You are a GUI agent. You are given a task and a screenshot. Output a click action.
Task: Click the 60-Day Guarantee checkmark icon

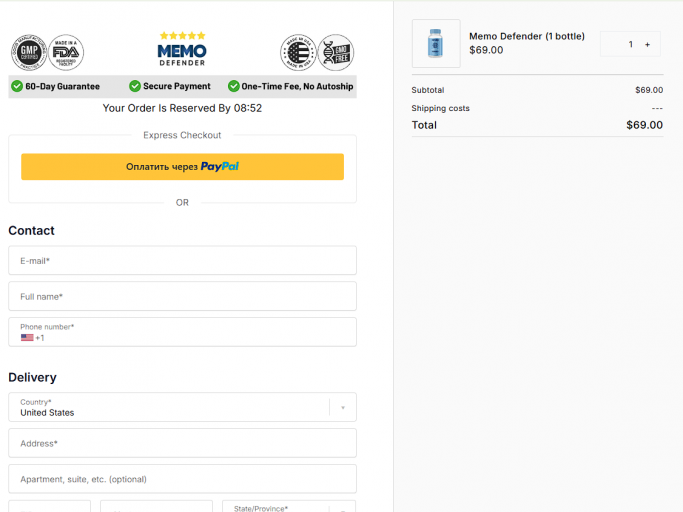[17, 86]
